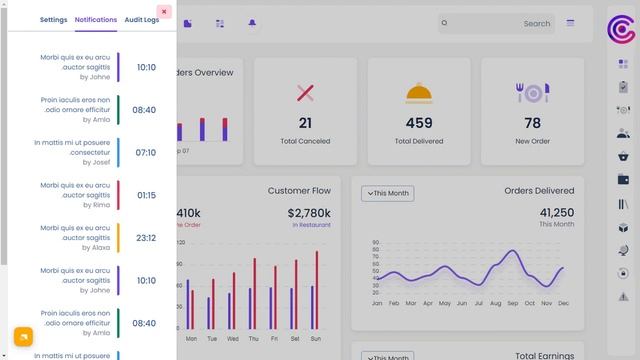This screenshot has height=360, width=640.
Task: Focus the Search input field
Action: (496, 24)
